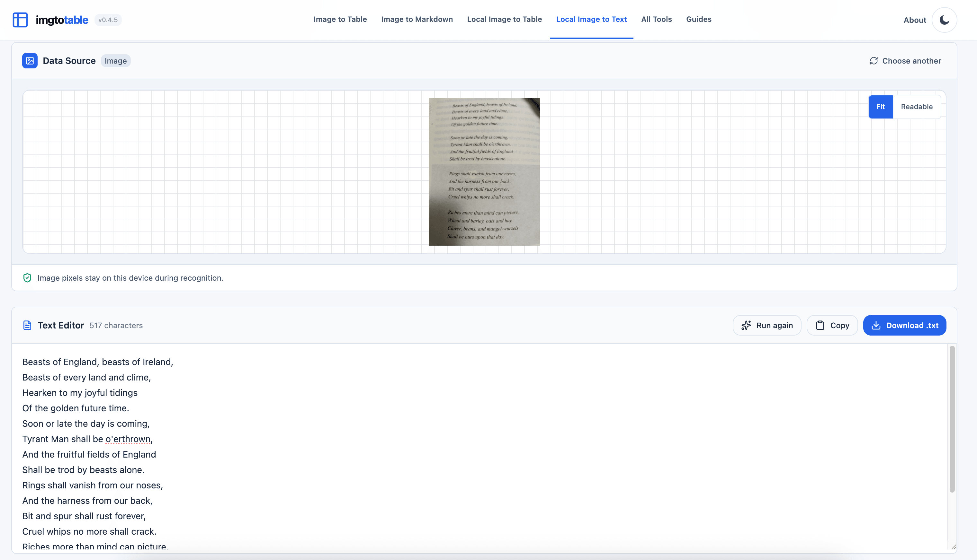977x560 pixels.
Task: Run text recognition again
Action: coord(767,325)
